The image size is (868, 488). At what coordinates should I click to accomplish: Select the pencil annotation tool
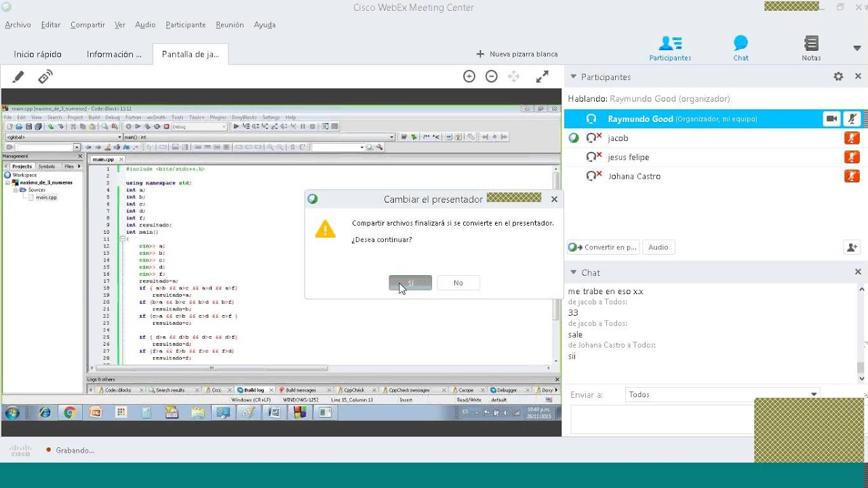[18, 77]
